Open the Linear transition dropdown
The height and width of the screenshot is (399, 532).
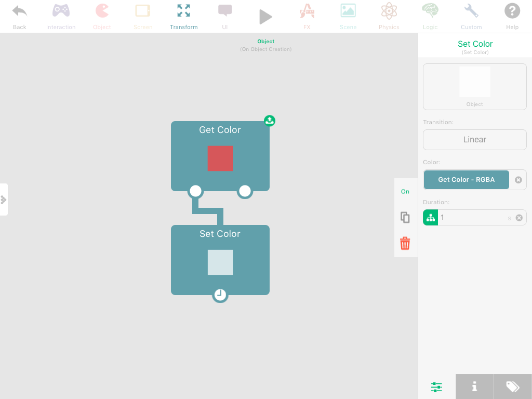click(x=474, y=140)
